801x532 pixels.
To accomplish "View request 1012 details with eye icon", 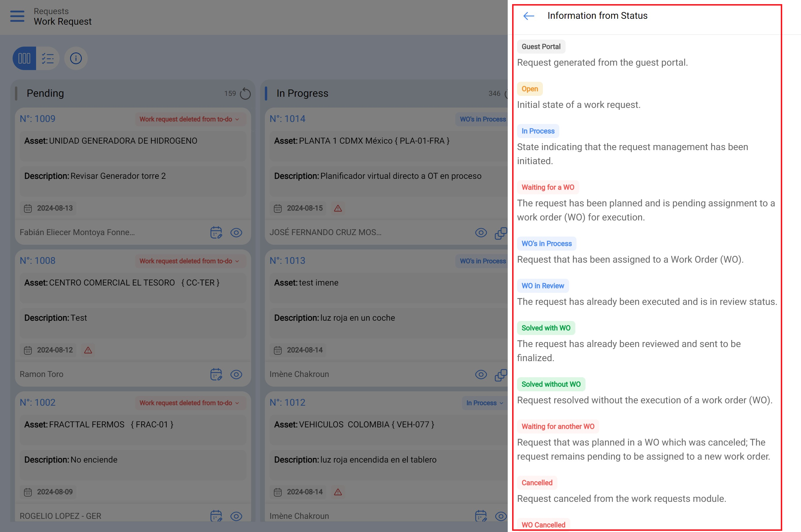I will 501,516.
